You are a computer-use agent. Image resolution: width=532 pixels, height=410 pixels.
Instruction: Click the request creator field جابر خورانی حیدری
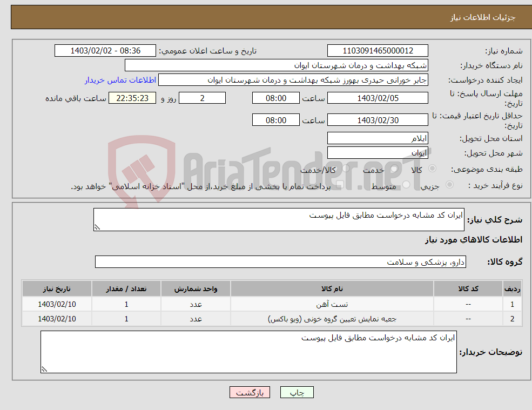coord(293,80)
